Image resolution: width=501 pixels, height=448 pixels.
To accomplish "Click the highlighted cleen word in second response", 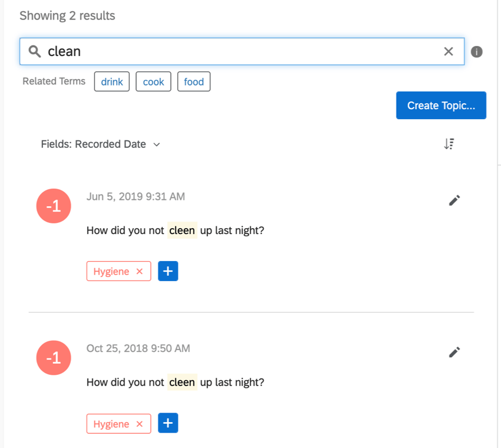I will pyautogui.click(x=182, y=382).
